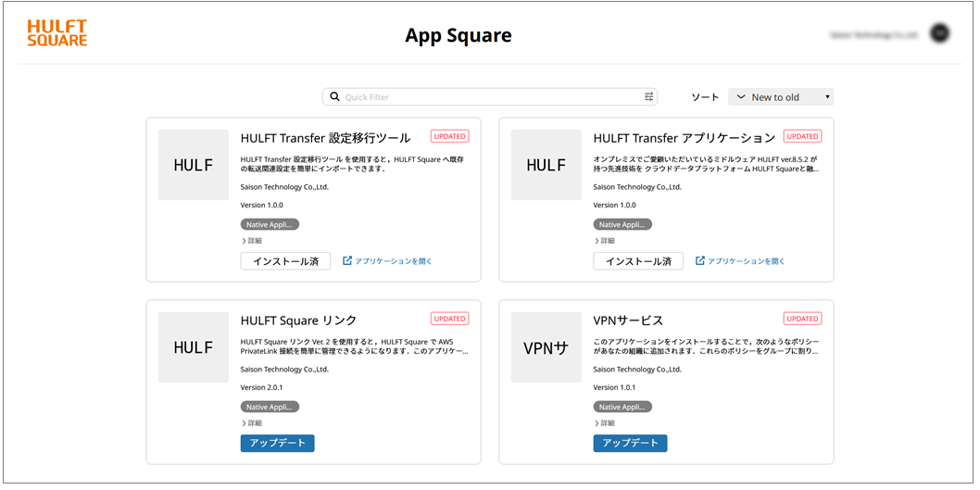Click the Native Appli tag on VPNサービス
Viewport: 980px width, 490px height.
(622, 407)
